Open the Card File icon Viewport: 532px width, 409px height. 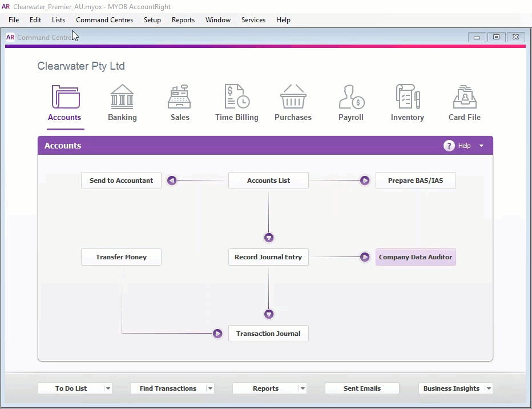click(465, 97)
